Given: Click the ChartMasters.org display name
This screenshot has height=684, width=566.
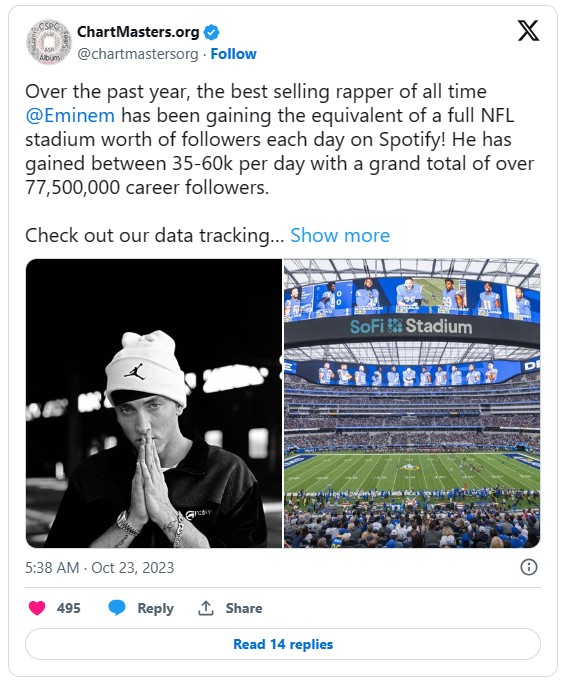Looking at the screenshot, I should 138,32.
